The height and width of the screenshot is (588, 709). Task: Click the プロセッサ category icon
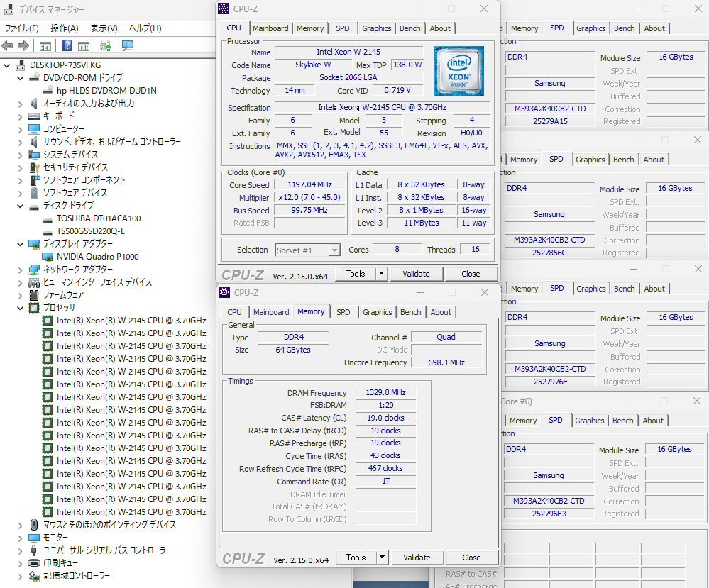click(x=34, y=308)
